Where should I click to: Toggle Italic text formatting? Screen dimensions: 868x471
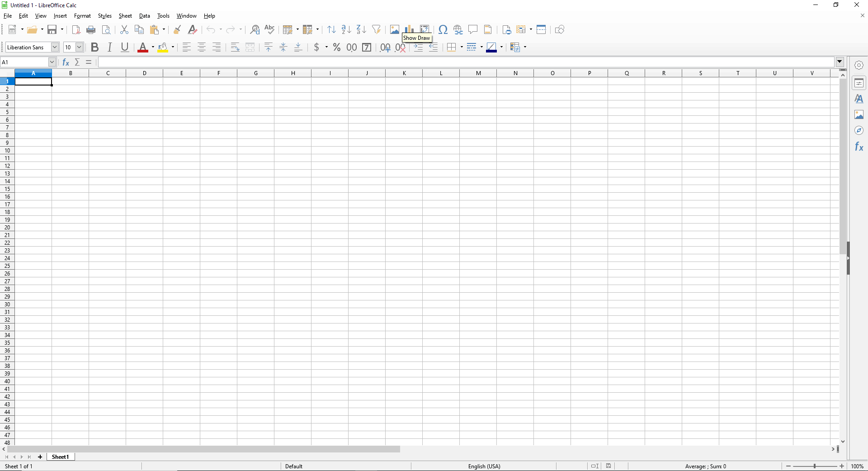tap(109, 47)
